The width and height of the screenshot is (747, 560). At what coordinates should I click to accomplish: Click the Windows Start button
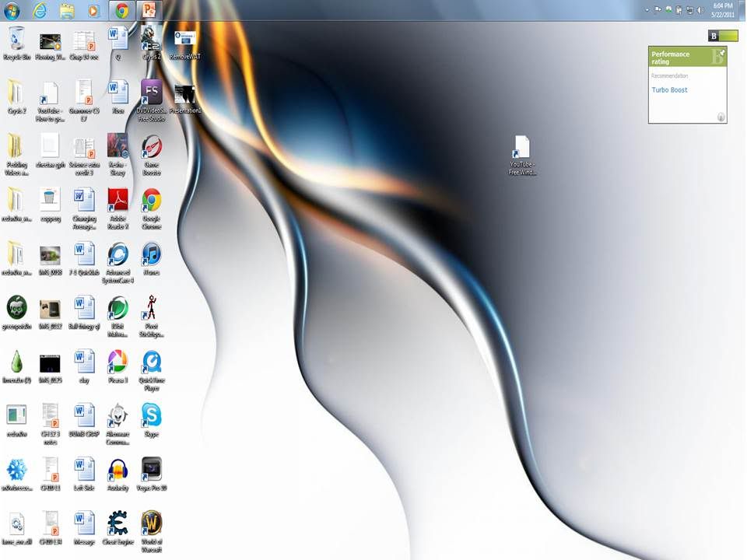(12, 10)
